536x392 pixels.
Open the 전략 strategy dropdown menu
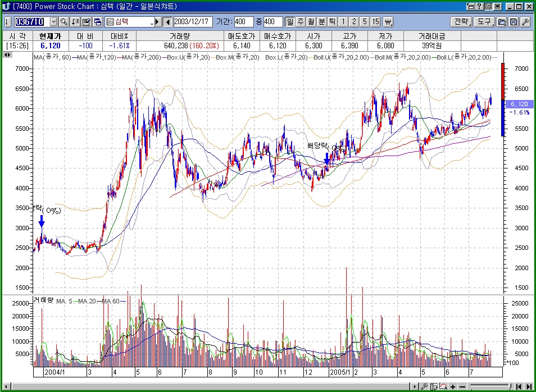click(x=461, y=22)
